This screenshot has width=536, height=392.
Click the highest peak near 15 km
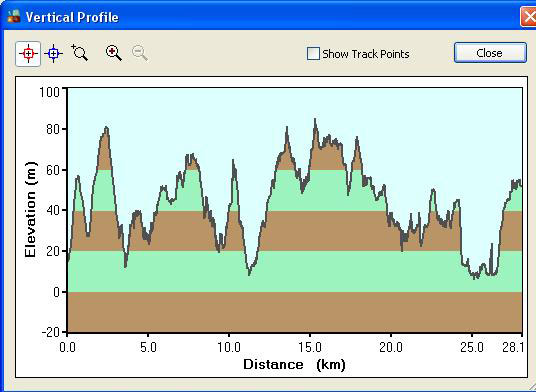pyautogui.click(x=315, y=120)
